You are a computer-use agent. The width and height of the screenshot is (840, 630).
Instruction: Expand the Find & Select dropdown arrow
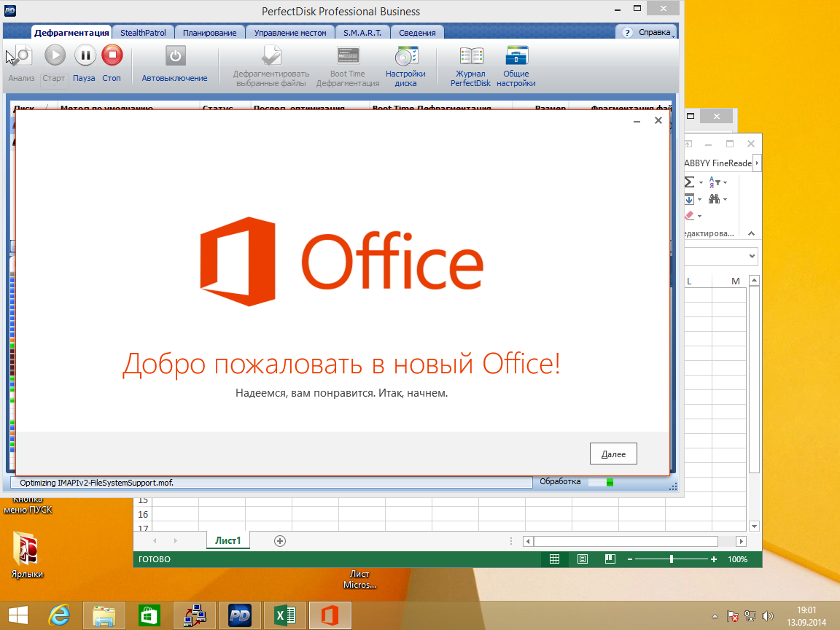[x=725, y=200]
